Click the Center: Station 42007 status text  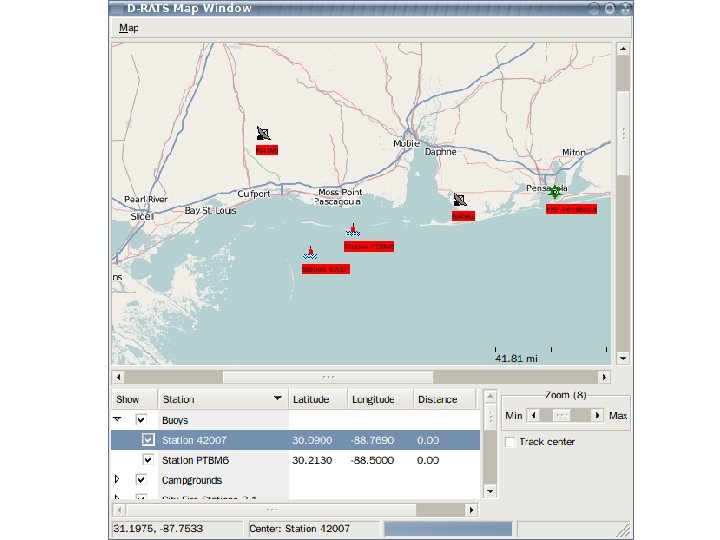tap(299, 529)
